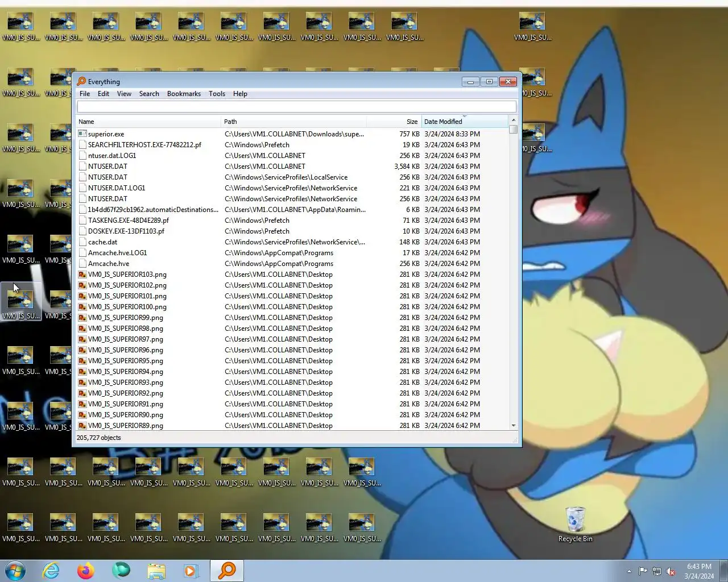The height and width of the screenshot is (582, 728).
Task: Launch Firefox from the taskbar
Action: coord(86,570)
